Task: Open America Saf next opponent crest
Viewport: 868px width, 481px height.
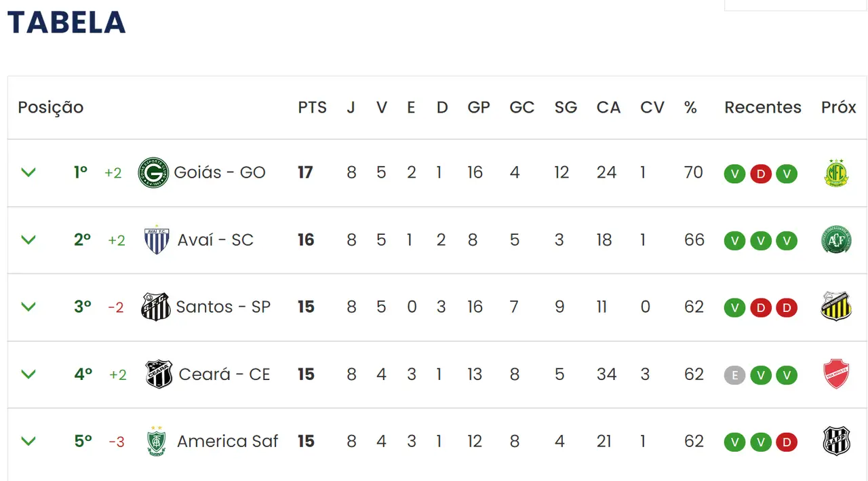Action: point(837,442)
